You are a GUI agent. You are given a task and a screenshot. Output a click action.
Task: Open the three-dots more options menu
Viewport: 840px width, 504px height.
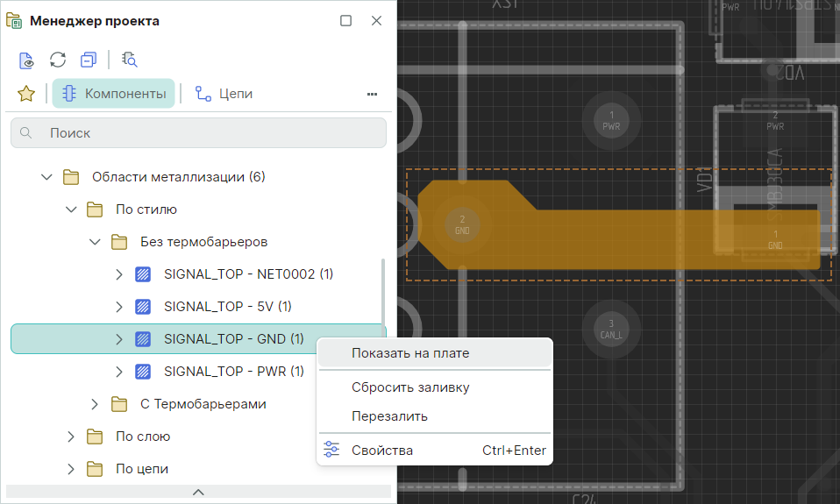(372, 94)
